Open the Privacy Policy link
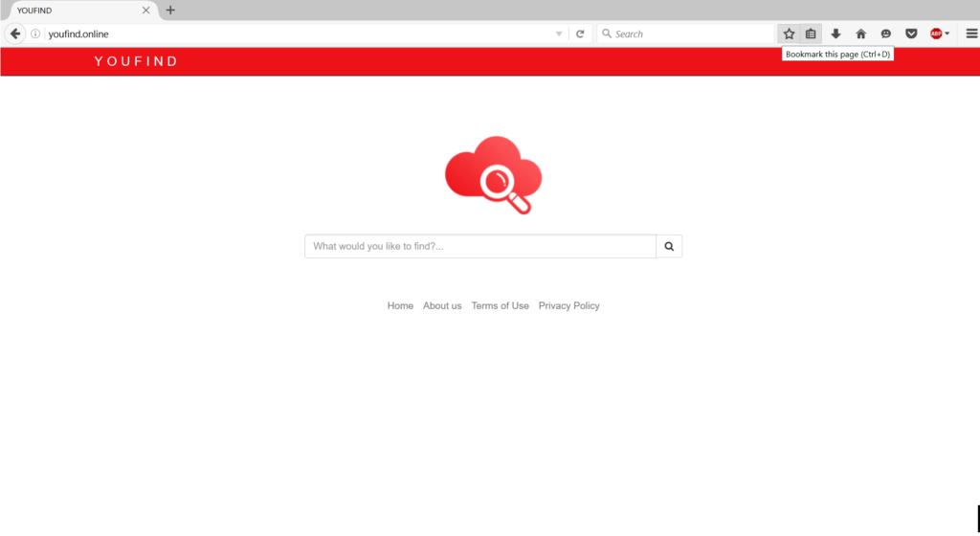The width and height of the screenshot is (980, 536). 568,306
